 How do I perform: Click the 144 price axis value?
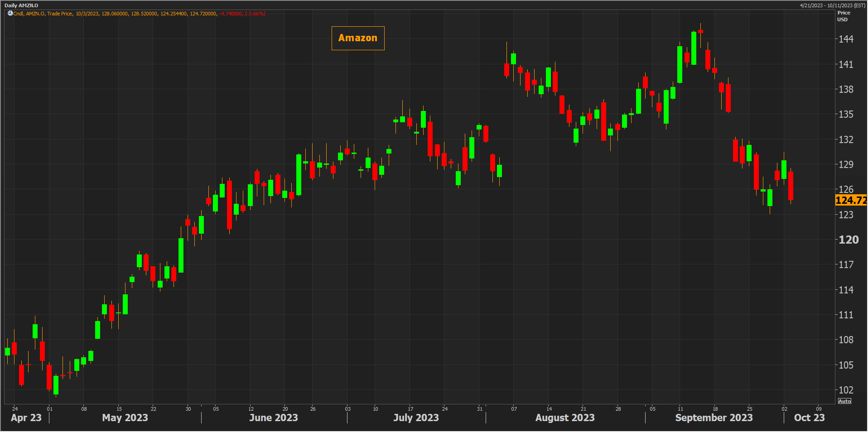[x=846, y=39]
